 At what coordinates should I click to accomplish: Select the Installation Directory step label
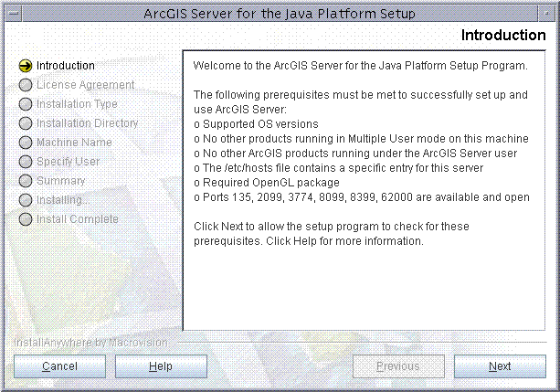coord(87,123)
